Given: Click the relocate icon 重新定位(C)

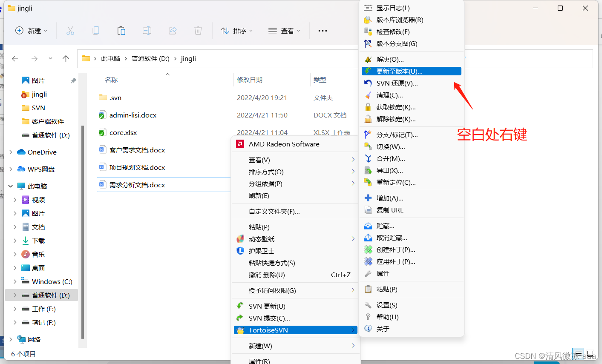Looking at the screenshot, I should pyautogui.click(x=368, y=183).
